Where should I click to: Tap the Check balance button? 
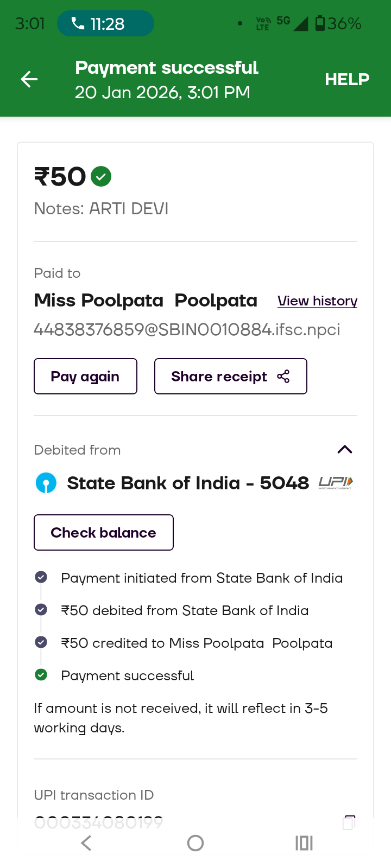point(104,533)
